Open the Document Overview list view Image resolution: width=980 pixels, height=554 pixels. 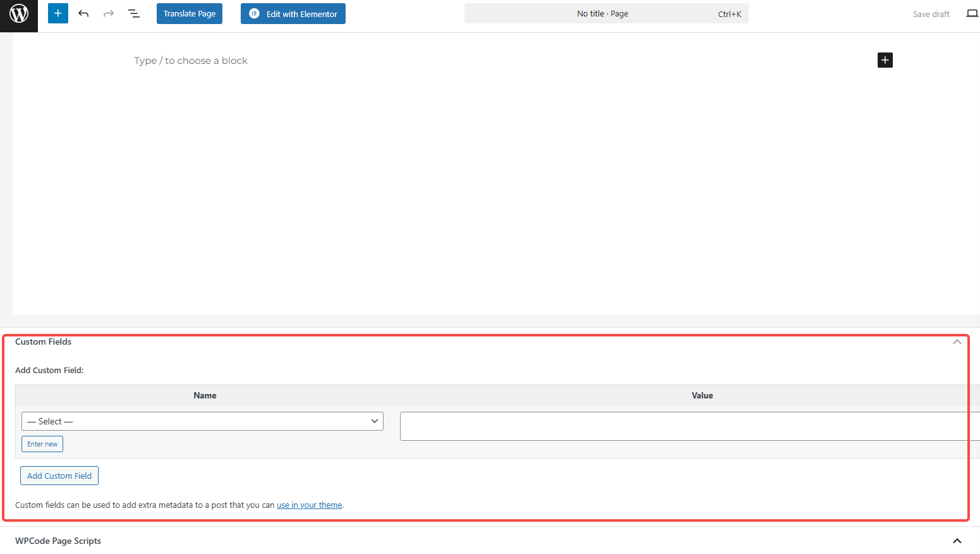[133, 13]
